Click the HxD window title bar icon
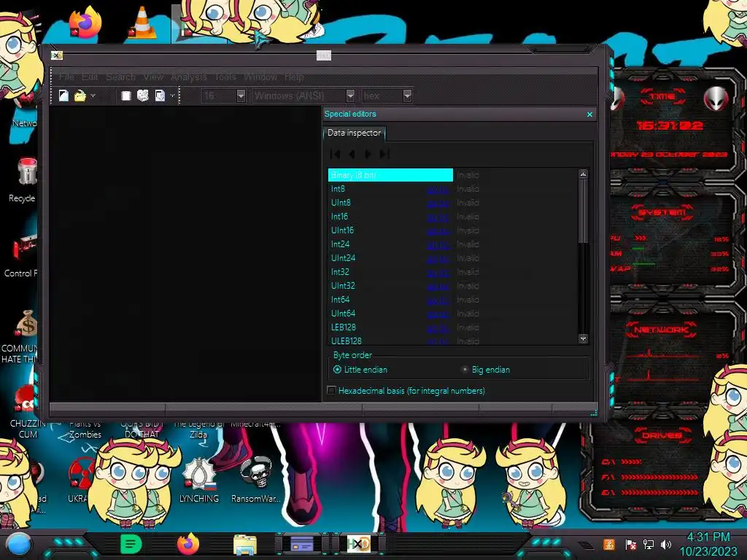Viewport: 747px width, 560px height. click(57, 55)
